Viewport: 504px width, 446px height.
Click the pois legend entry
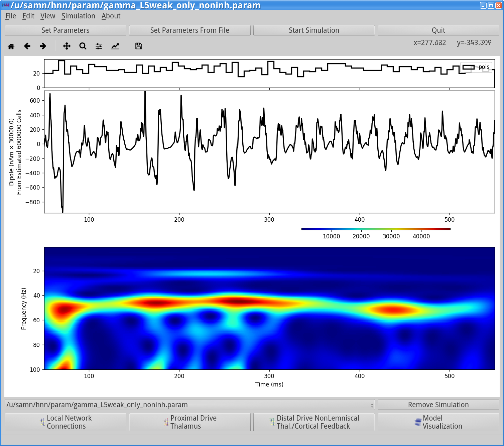476,67
